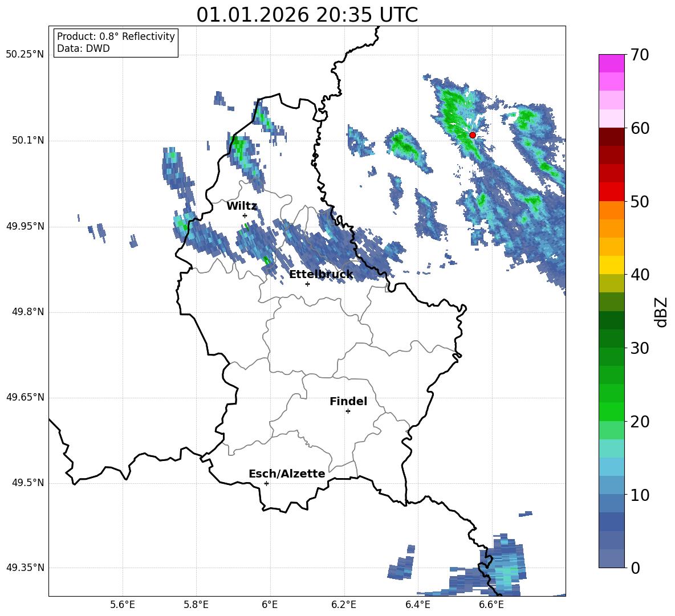Click the Product: 0.8° Reflectivity text
675x616 pixels.
[116, 36]
